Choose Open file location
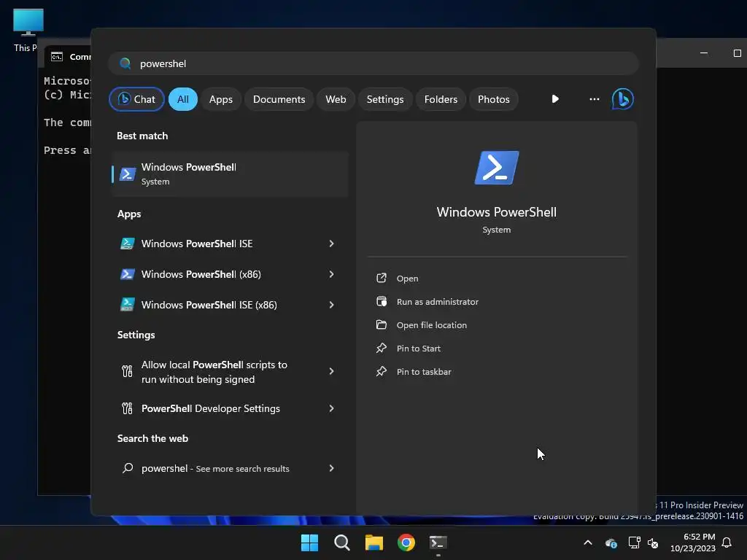This screenshot has height=560, width=747. [x=432, y=325]
